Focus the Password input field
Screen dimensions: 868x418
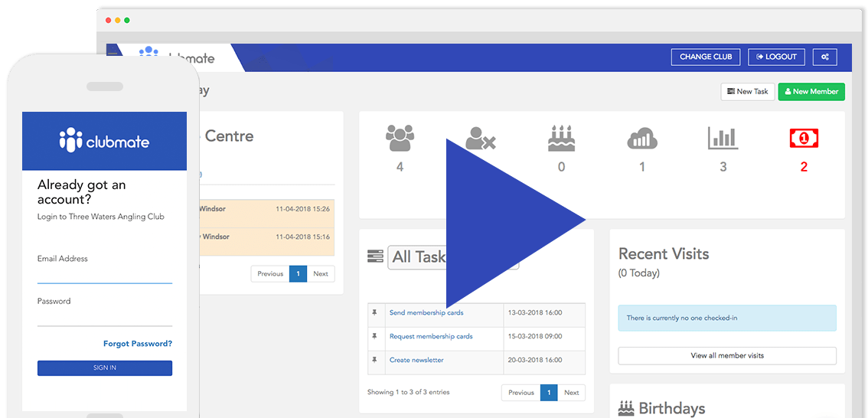105,317
